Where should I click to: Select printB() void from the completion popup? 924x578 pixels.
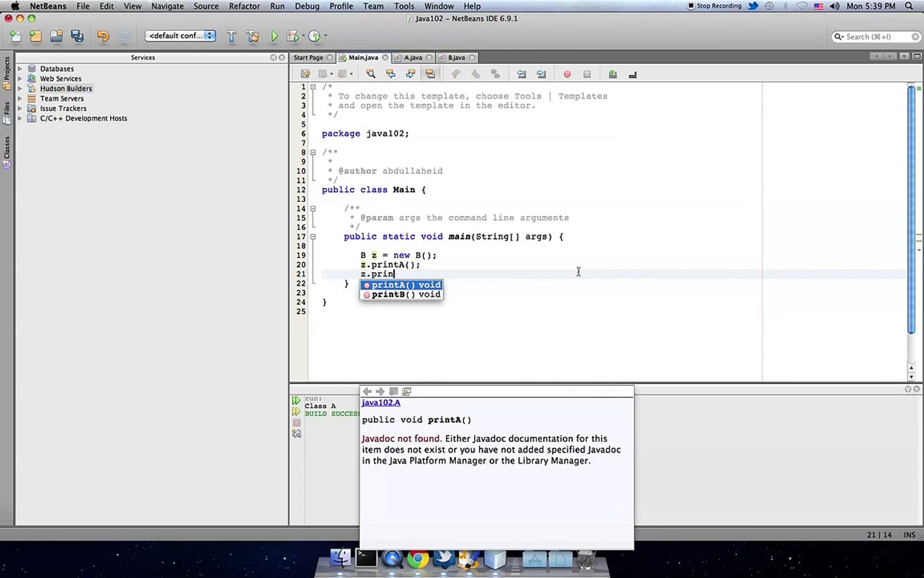[x=401, y=294]
